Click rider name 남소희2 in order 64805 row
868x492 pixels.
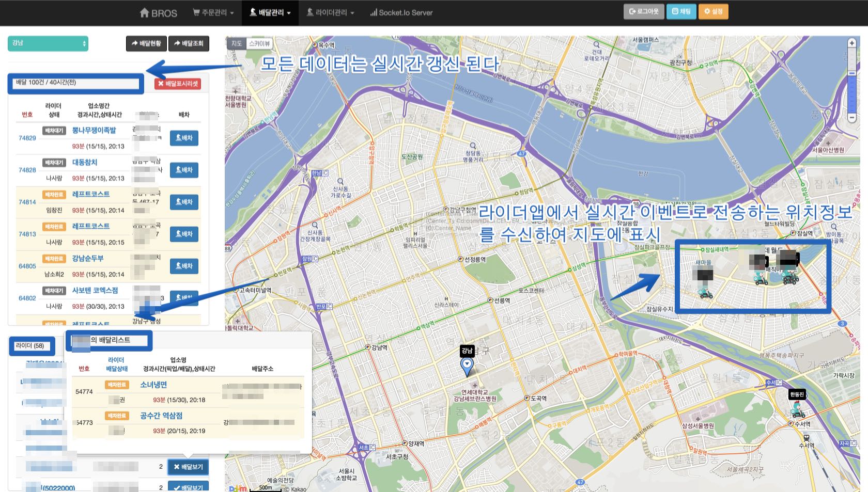[54, 274]
